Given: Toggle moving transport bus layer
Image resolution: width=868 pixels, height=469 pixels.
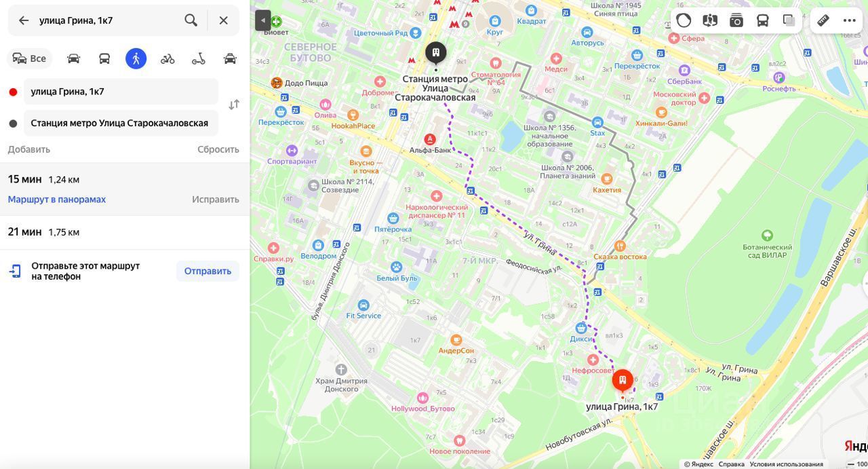Looking at the screenshot, I should point(763,20).
